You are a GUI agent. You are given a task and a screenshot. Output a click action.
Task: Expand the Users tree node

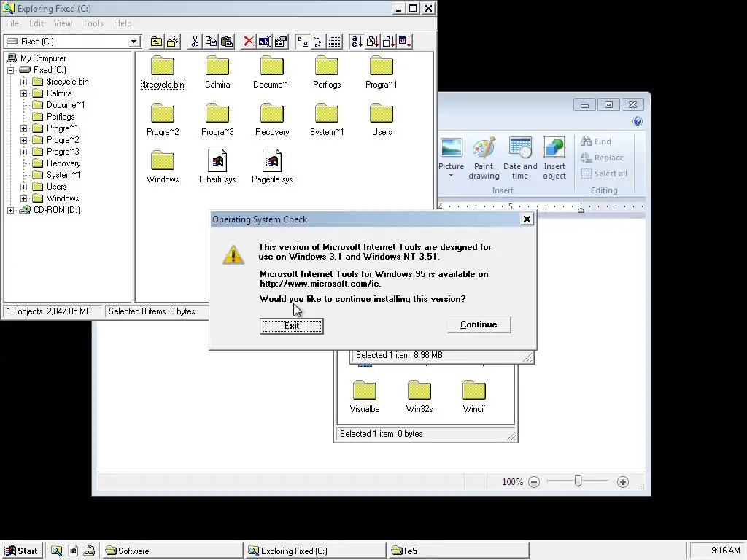(24, 187)
